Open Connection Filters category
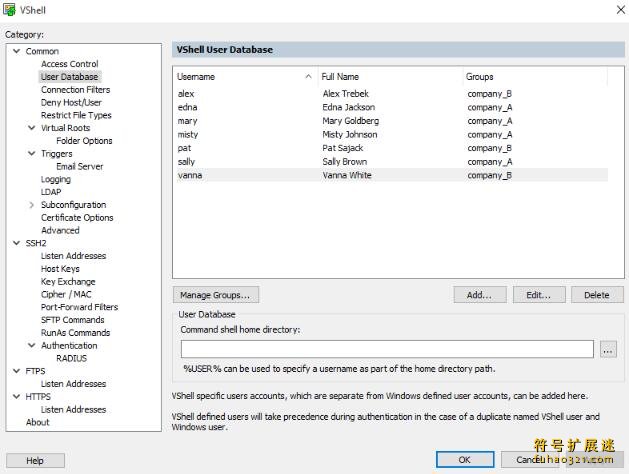Image resolution: width=629 pixels, height=474 pixels. coord(75,89)
